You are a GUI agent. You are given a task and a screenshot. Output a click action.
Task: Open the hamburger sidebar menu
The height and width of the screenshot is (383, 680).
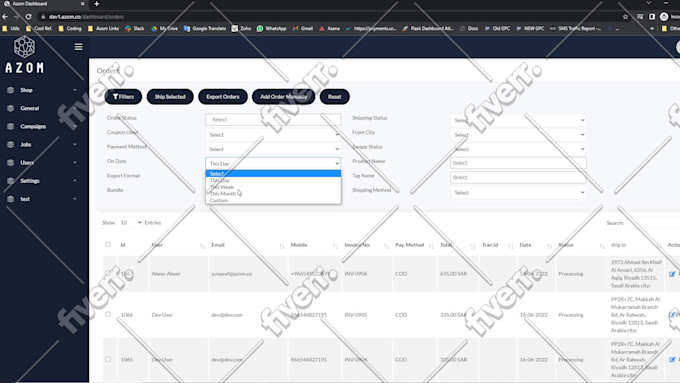78,46
